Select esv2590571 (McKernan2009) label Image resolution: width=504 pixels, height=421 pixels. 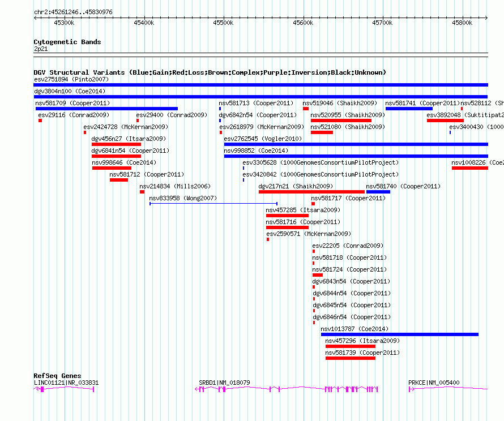(309, 234)
